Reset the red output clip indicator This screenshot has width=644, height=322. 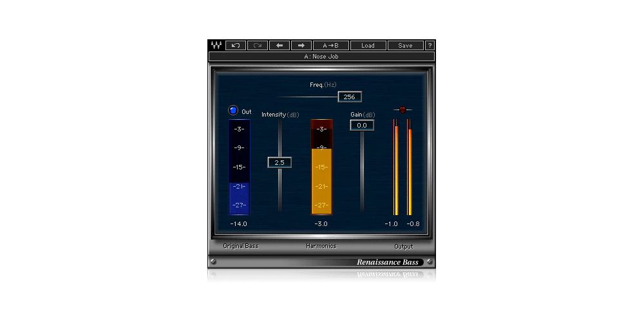click(x=402, y=109)
